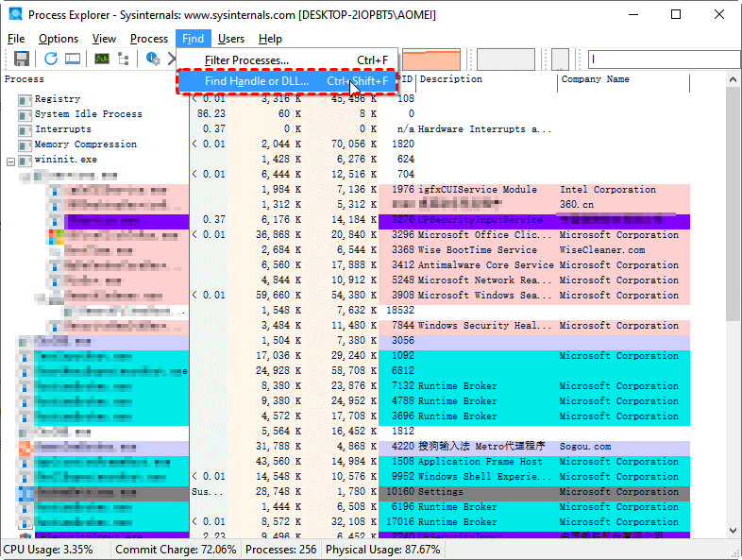The image size is (742, 560).
Task: Click 'Intel Corporation' company cell
Action: point(608,190)
